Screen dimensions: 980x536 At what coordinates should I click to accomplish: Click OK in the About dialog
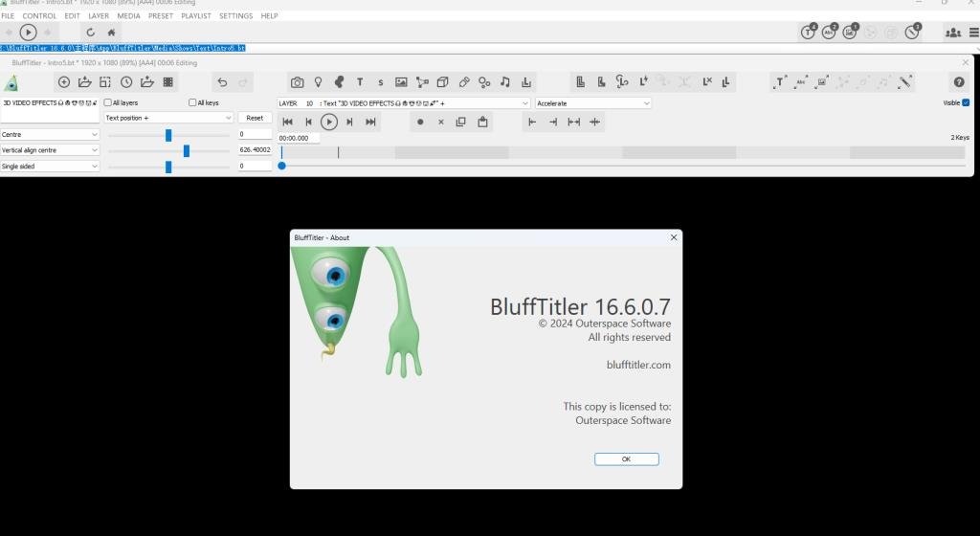[626, 459]
